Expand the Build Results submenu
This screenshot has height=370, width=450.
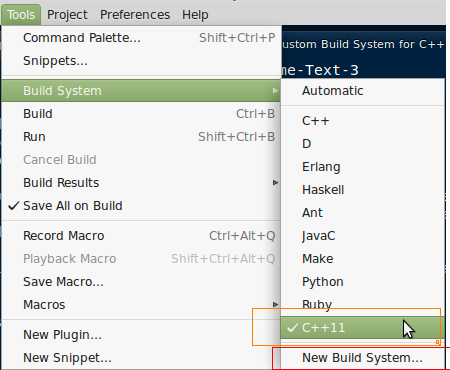click(141, 183)
